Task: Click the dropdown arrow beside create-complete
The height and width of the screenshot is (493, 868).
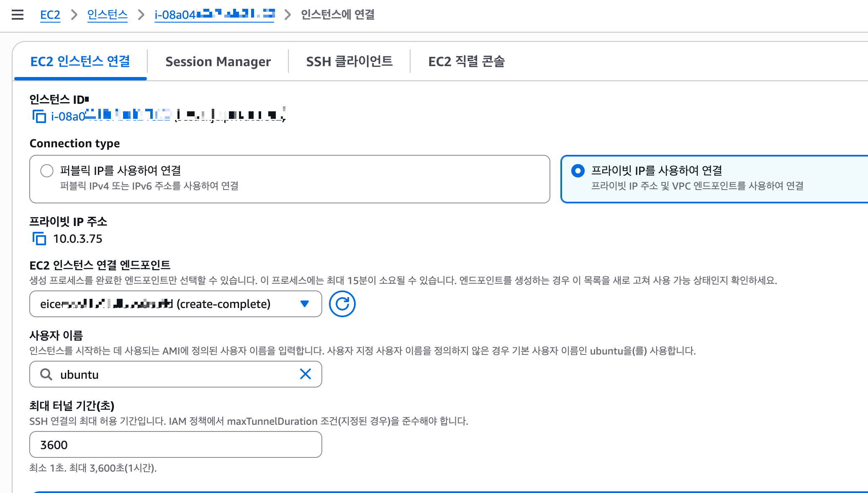Action: [x=305, y=304]
